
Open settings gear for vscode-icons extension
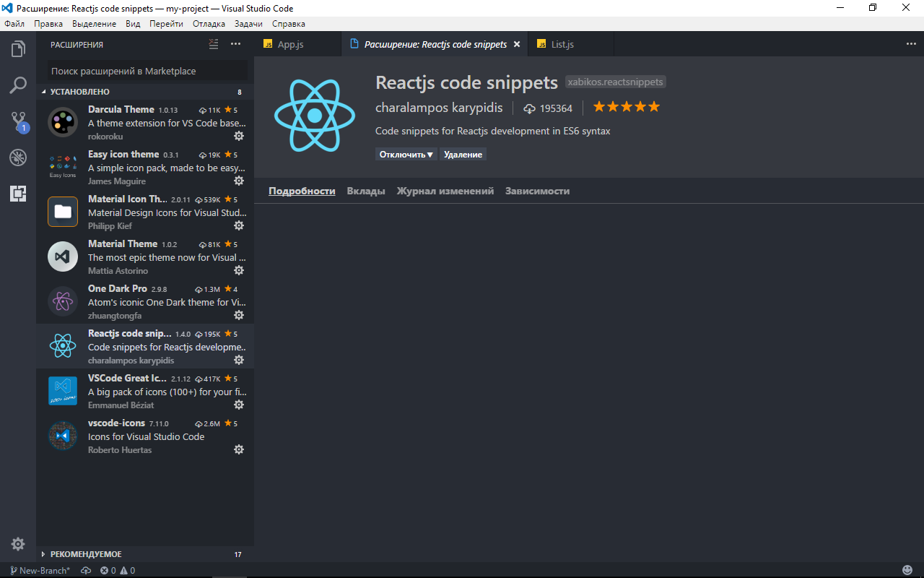(239, 449)
